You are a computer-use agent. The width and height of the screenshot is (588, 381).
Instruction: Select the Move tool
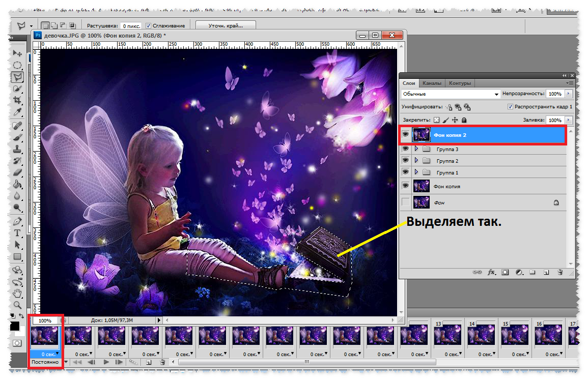pyautogui.click(x=17, y=53)
